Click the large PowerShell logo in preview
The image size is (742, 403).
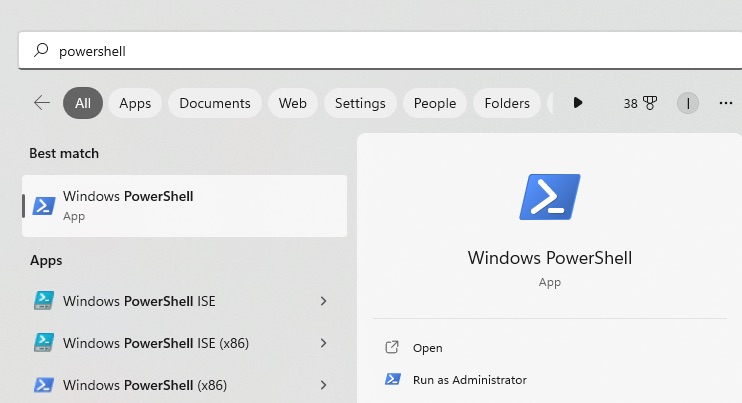[x=550, y=197]
